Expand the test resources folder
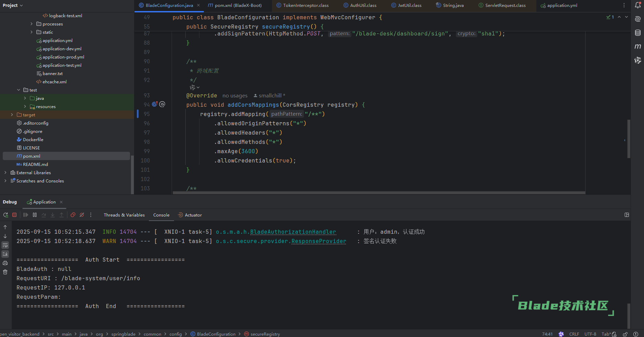 (25, 106)
